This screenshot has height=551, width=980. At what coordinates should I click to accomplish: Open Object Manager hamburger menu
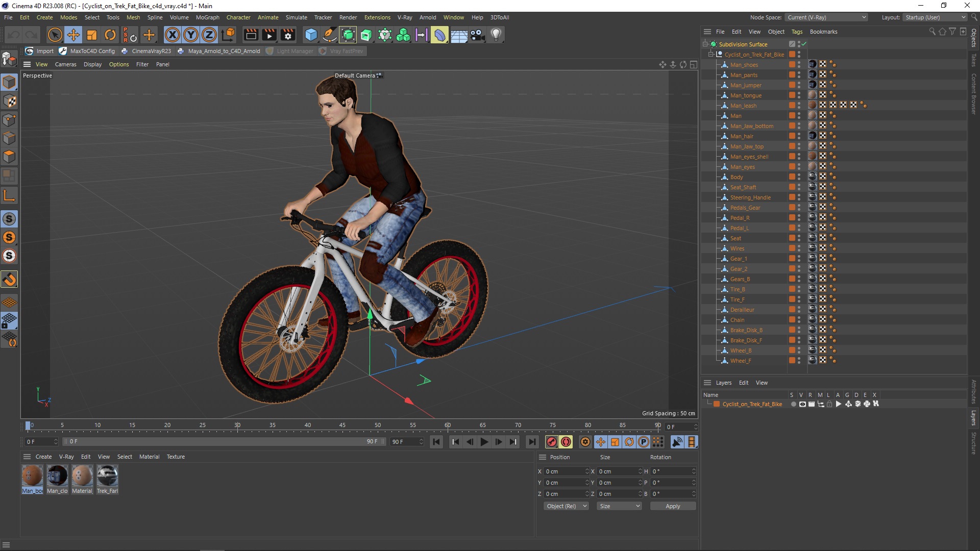(707, 32)
